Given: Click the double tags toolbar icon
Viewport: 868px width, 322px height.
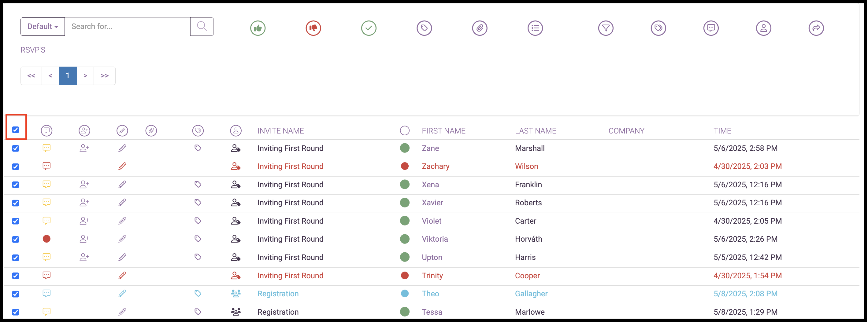Looking at the screenshot, I should pyautogui.click(x=658, y=28).
